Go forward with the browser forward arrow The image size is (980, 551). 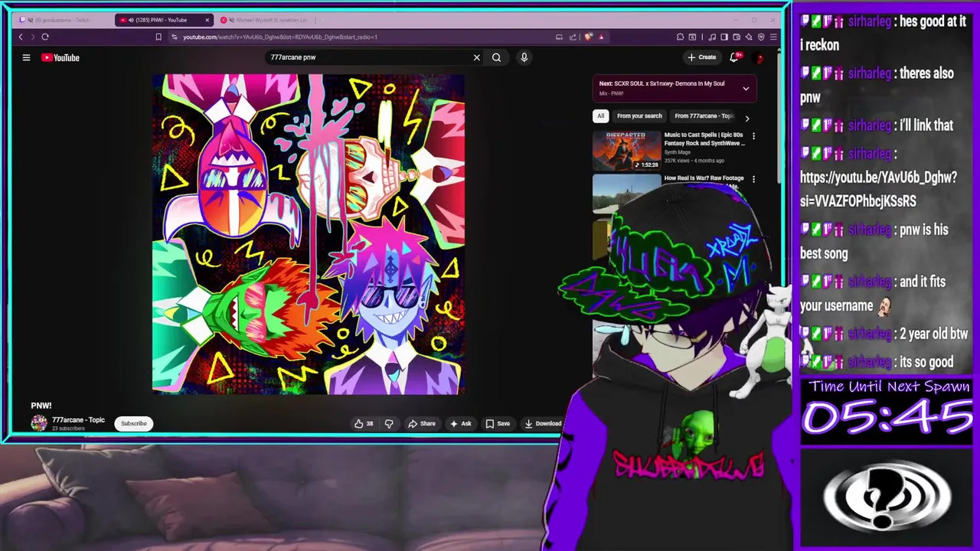[x=32, y=37]
